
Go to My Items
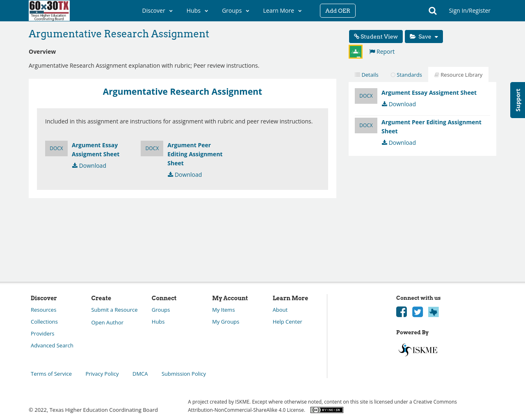[224, 310]
